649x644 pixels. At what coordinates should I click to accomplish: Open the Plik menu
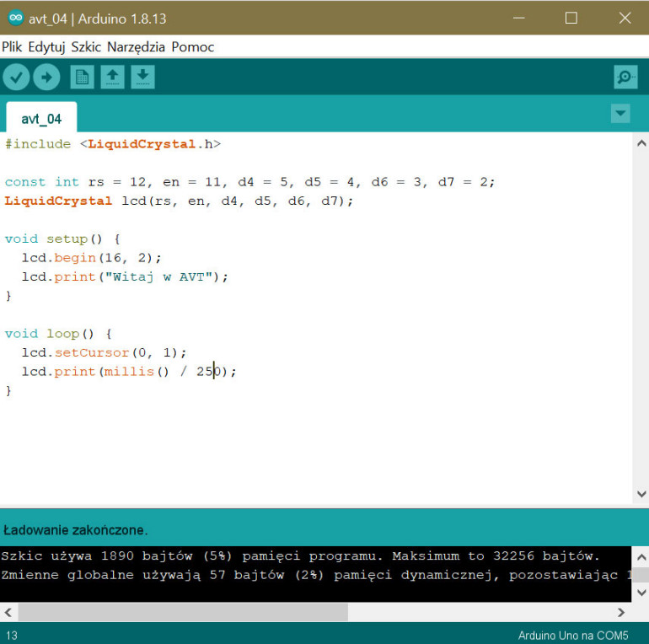coord(12,46)
